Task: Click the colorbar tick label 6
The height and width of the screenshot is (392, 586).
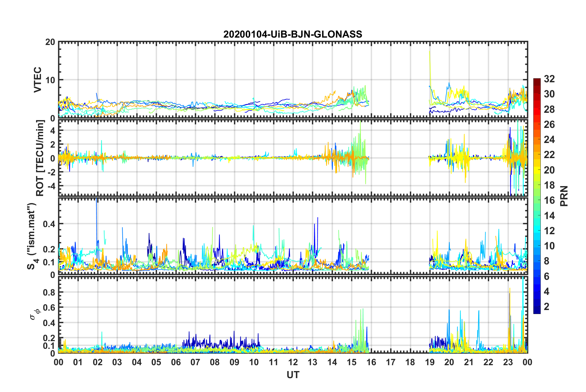Action: coord(547,276)
